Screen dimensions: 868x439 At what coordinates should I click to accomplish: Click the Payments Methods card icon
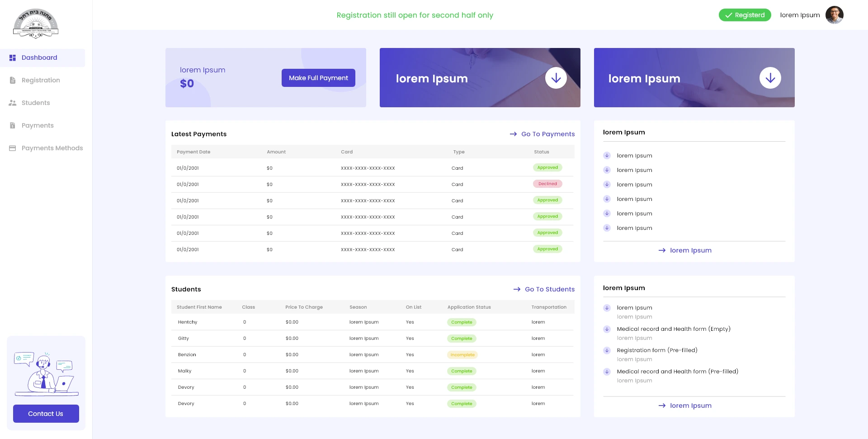click(x=13, y=148)
